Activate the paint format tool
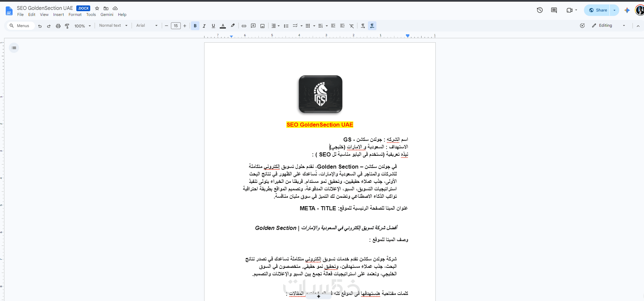This screenshot has height=301, width=644. click(67, 26)
